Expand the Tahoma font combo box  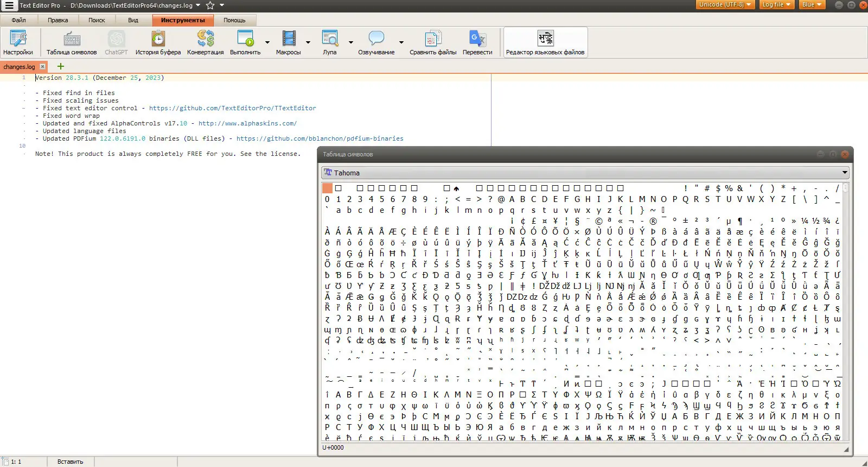[585, 173]
